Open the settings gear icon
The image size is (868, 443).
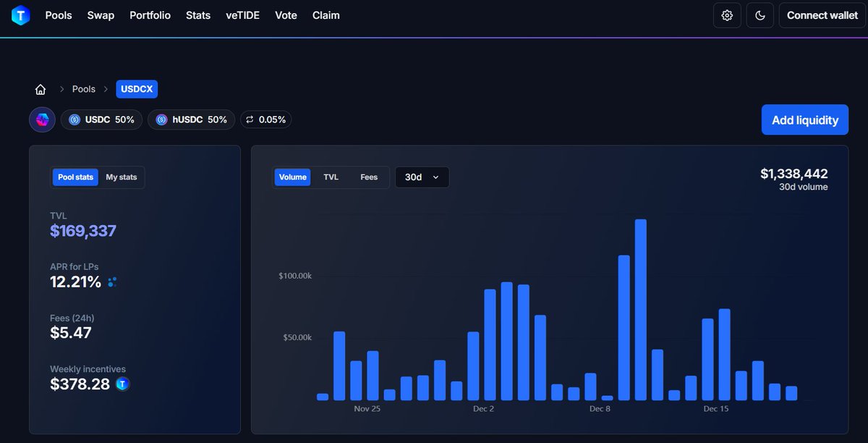point(727,15)
